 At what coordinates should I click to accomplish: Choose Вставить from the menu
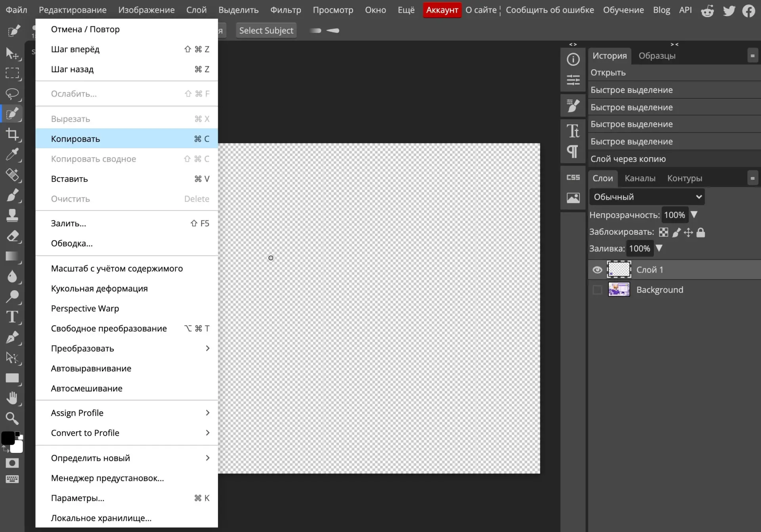point(126,179)
